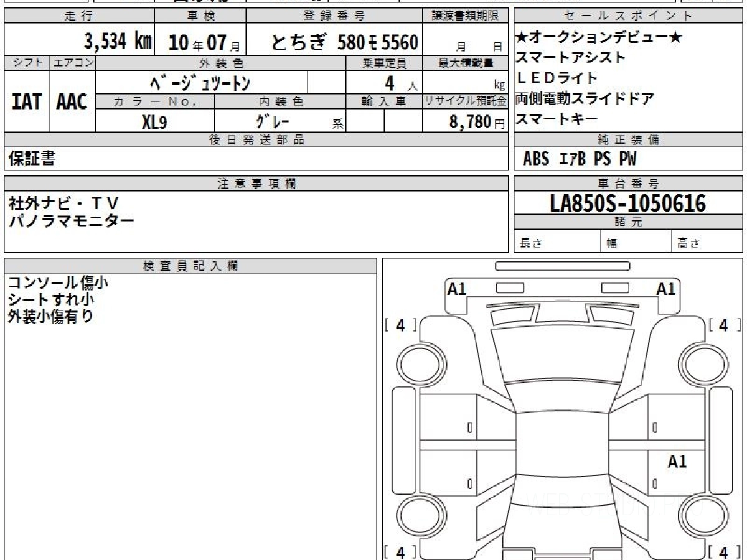Select inspector note コンソール傷小
Viewport: 747px width, 560px height.
pos(58,283)
